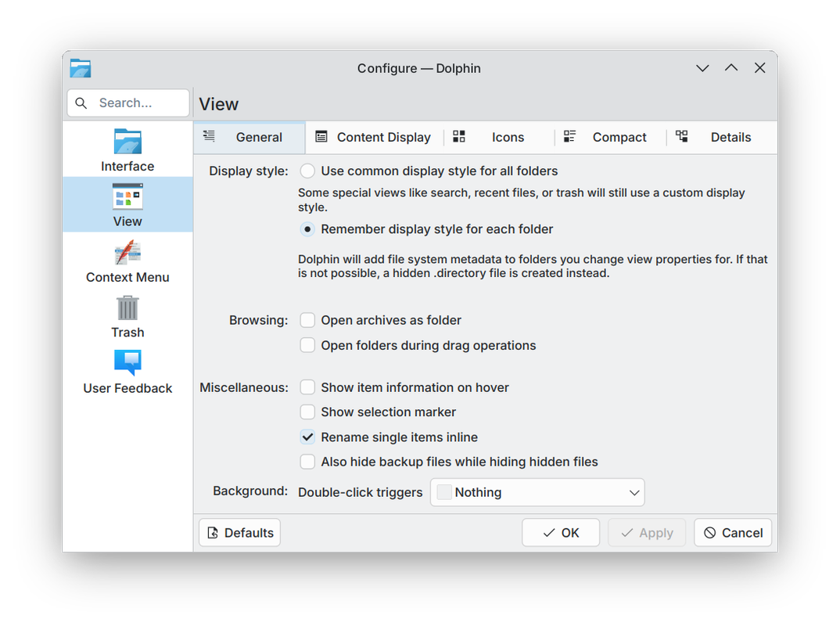
Task: Click the Details tab tree icon
Action: pyautogui.click(x=681, y=136)
